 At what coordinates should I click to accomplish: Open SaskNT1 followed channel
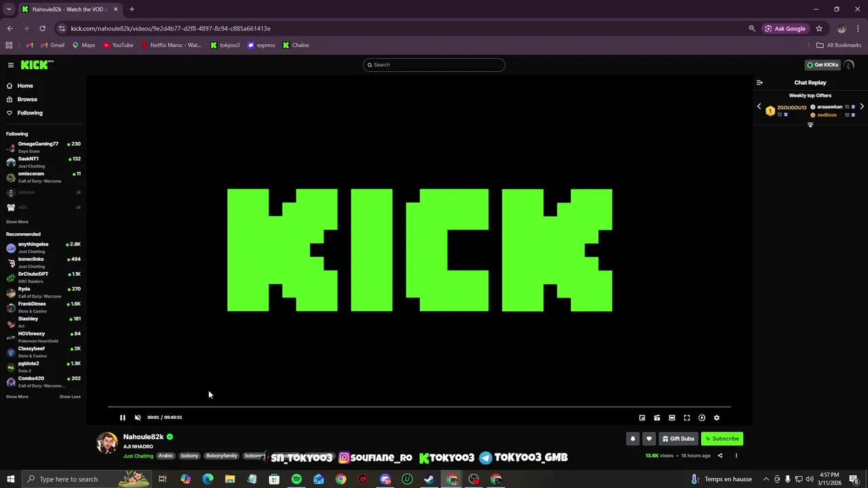43,162
